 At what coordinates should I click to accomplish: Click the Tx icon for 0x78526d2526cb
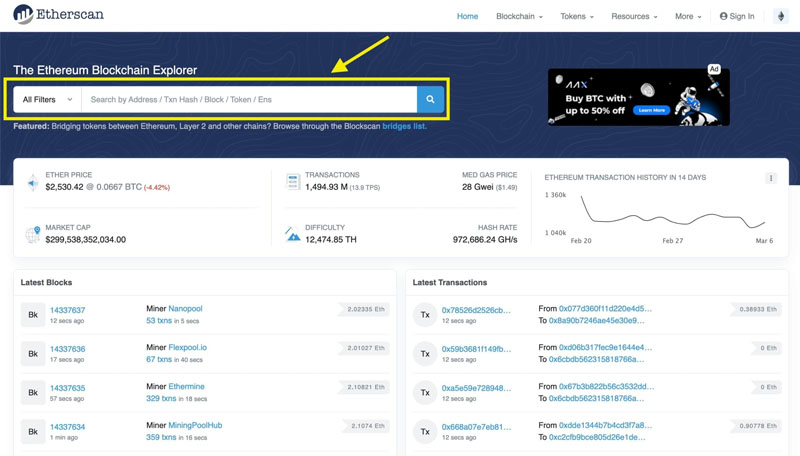425,315
